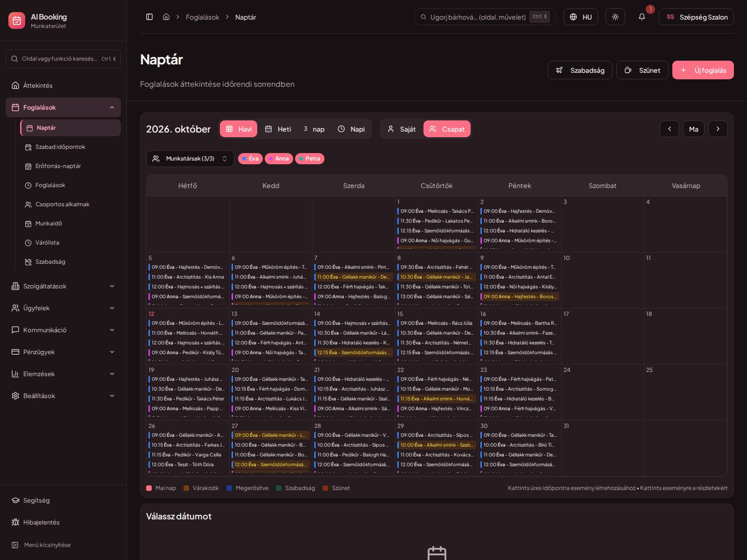Switch theme with the sun icon
Viewport: 747px width, 560px height.
click(615, 17)
